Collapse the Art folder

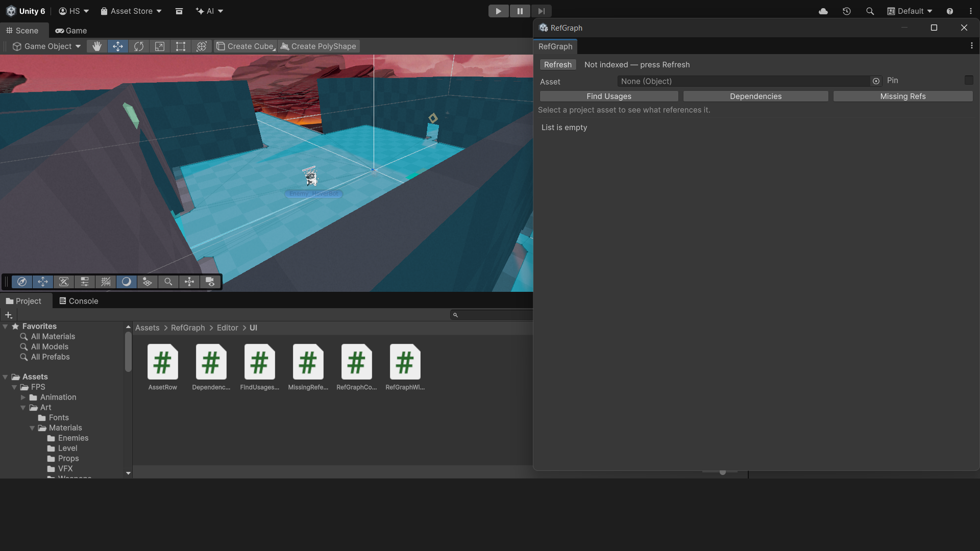point(23,408)
